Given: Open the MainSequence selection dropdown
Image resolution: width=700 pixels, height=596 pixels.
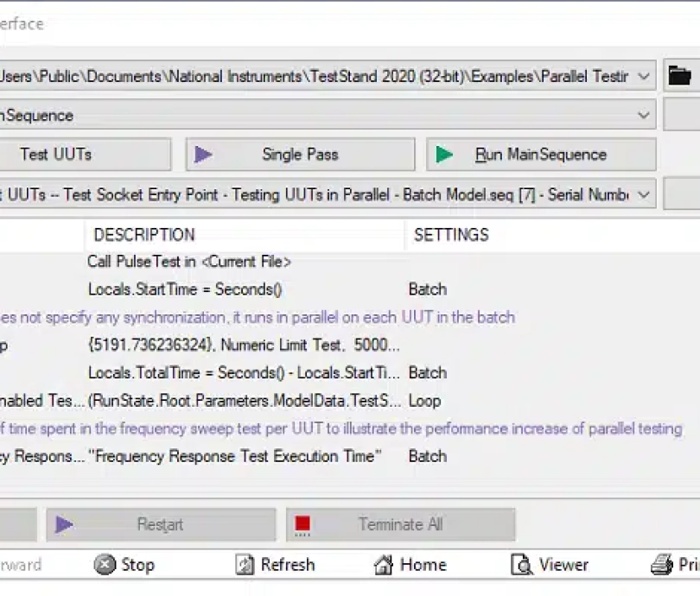Looking at the screenshot, I should [643, 115].
